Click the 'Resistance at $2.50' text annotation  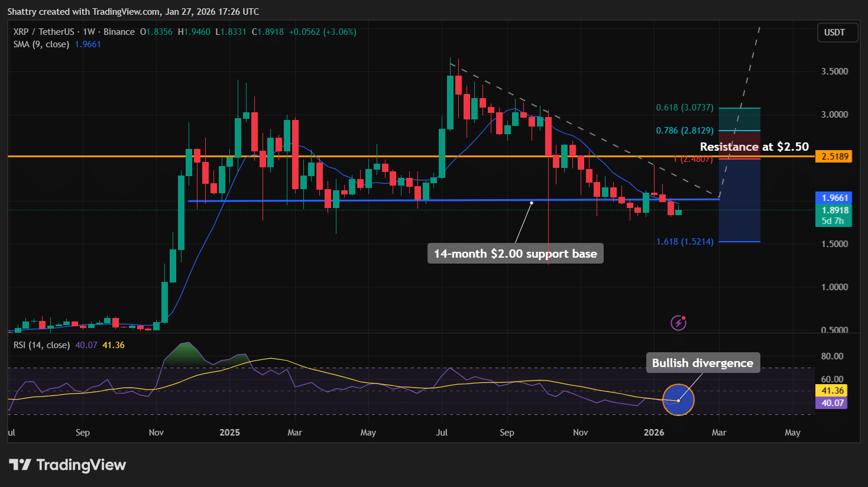click(754, 147)
